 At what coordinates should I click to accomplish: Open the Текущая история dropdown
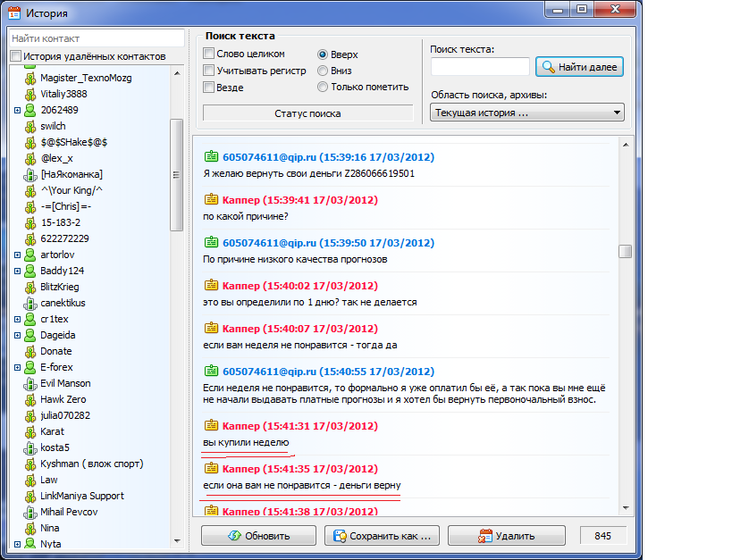tap(527, 113)
